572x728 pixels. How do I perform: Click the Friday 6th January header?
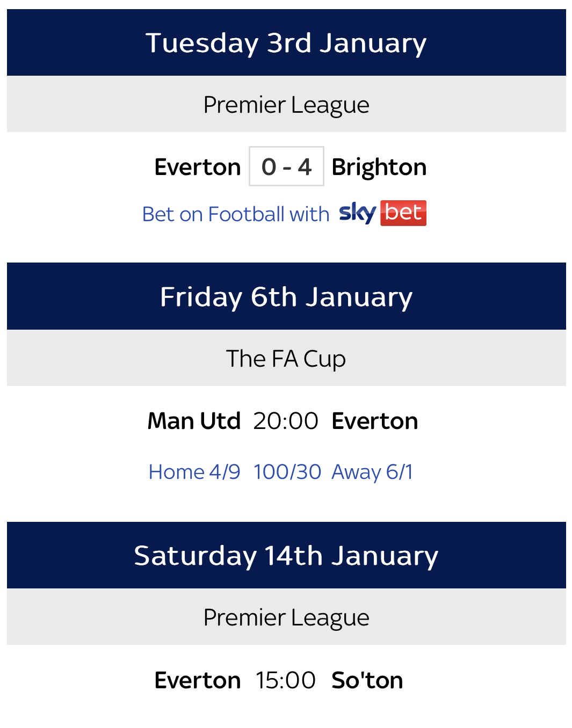[286, 296]
